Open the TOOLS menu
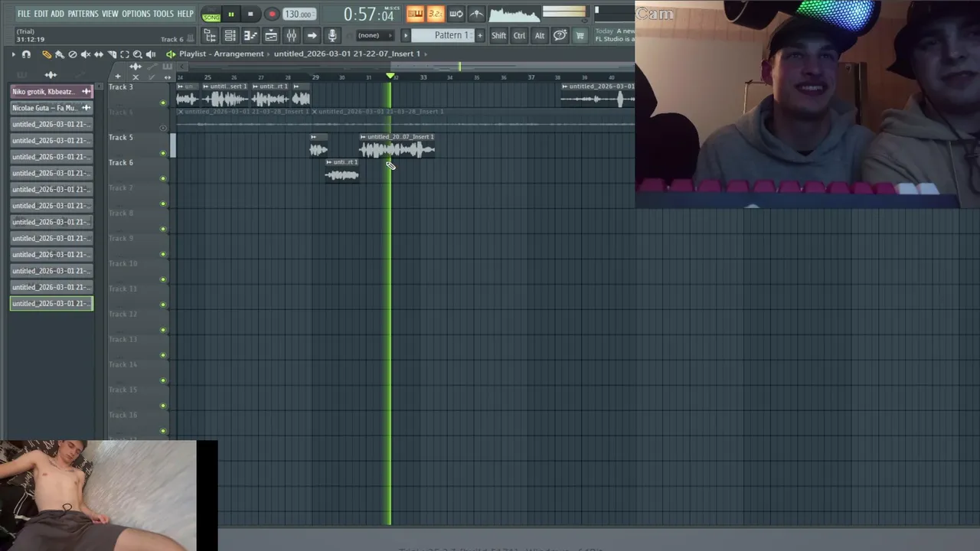The image size is (980, 551). coord(163,14)
